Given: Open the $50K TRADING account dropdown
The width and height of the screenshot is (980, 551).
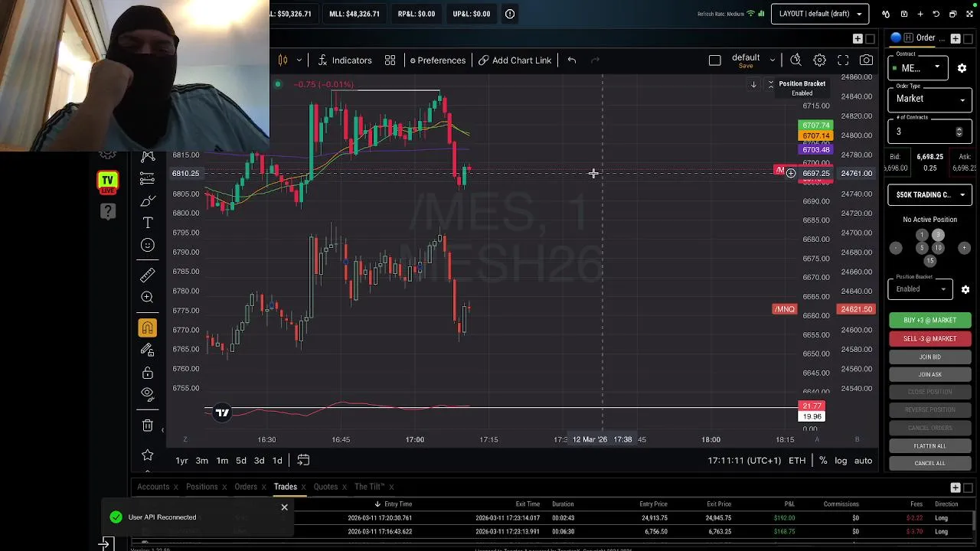Looking at the screenshot, I should point(930,194).
